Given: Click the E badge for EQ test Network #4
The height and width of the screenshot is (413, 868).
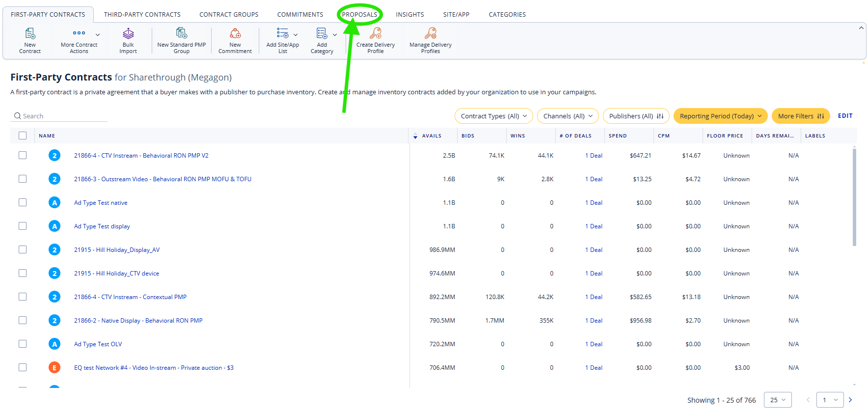Looking at the screenshot, I should [54, 367].
